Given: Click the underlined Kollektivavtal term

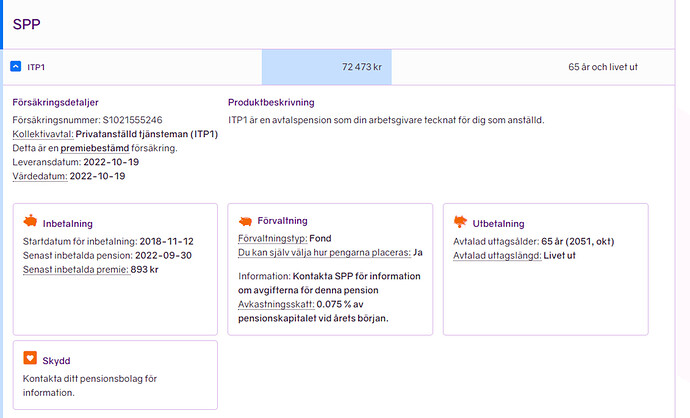Looking at the screenshot, I should point(43,134).
